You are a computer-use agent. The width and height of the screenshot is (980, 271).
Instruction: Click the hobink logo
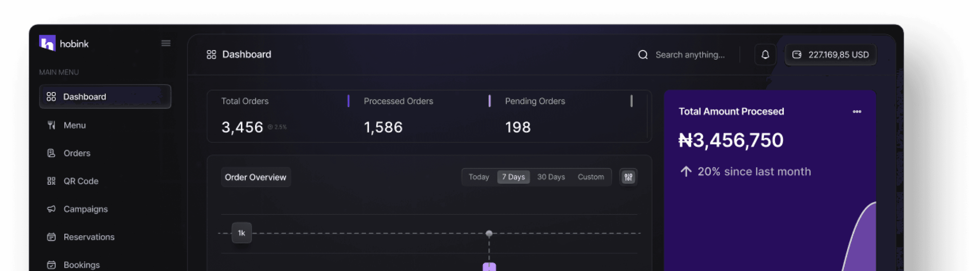coord(63,43)
